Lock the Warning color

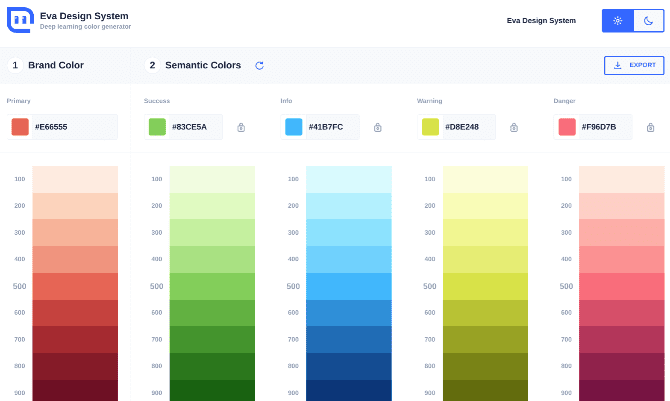click(x=514, y=127)
